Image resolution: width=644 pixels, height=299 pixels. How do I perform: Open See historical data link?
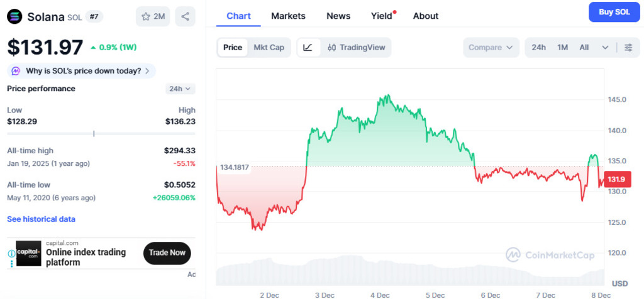[x=41, y=219]
